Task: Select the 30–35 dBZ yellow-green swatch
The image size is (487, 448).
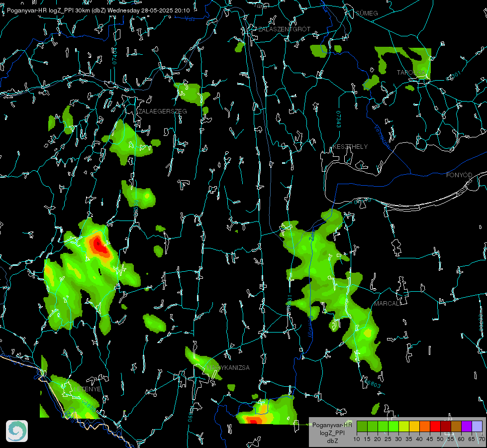Action: (404, 426)
